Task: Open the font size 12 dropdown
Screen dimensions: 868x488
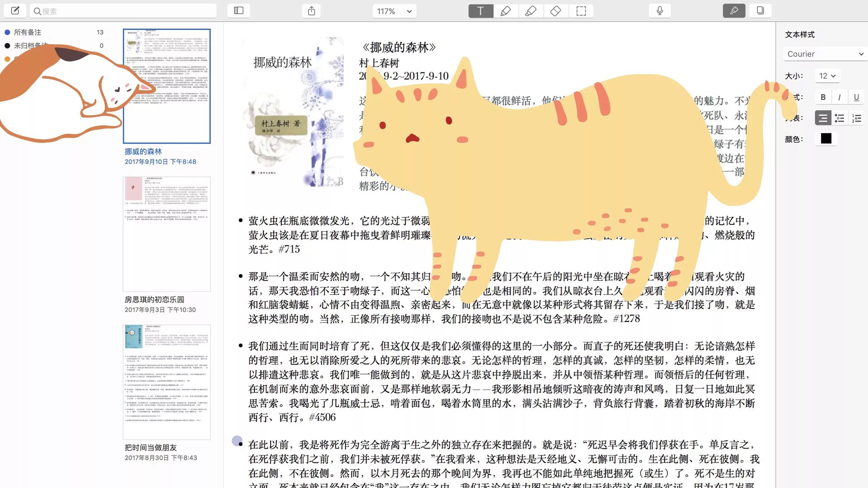Action: [x=827, y=76]
